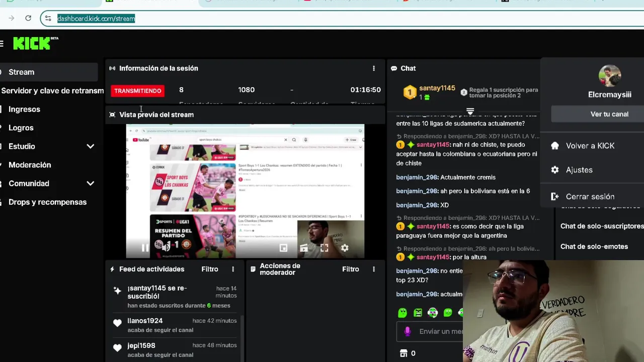Select 'Chat de solo-suscriptores' option
Screen dimensions: 644x362
point(602,226)
